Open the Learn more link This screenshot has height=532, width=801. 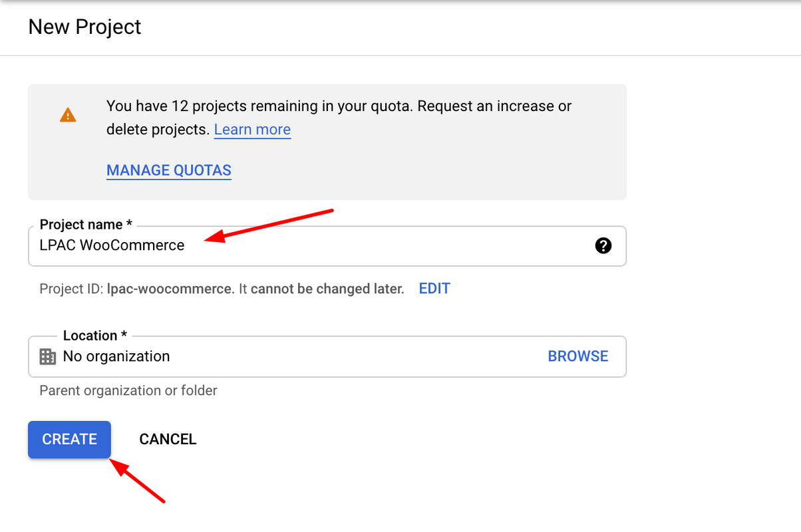[252, 129]
